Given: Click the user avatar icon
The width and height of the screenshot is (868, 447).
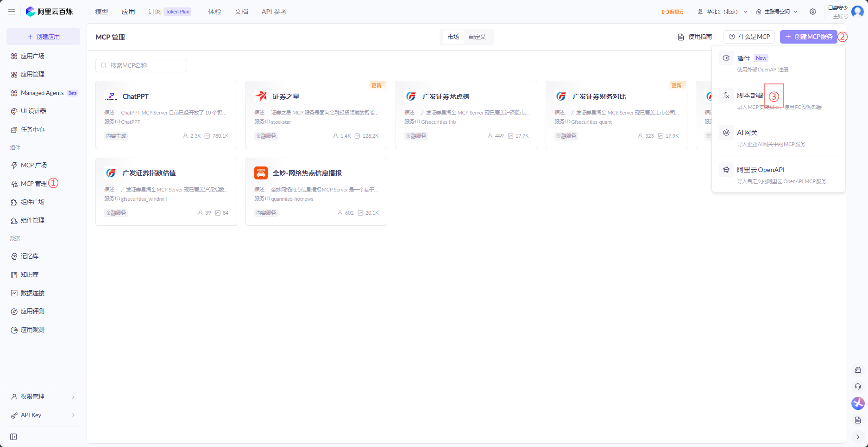Looking at the screenshot, I should 857,12.
